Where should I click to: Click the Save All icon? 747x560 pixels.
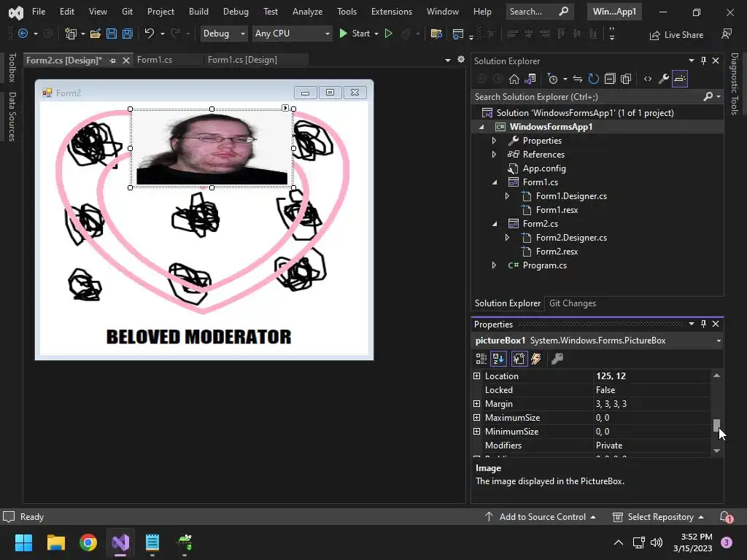click(x=127, y=34)
